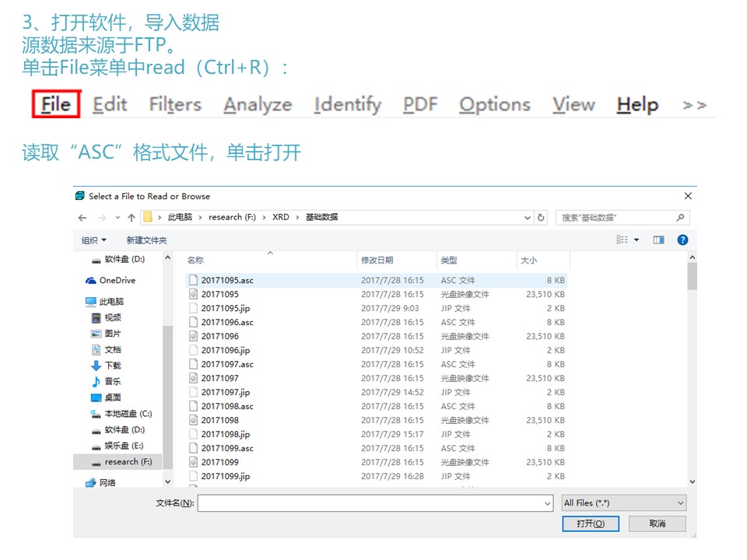The height and width of the screenshot is (560, 747).
Task: Go up one folder level
Action: (132, 218)
